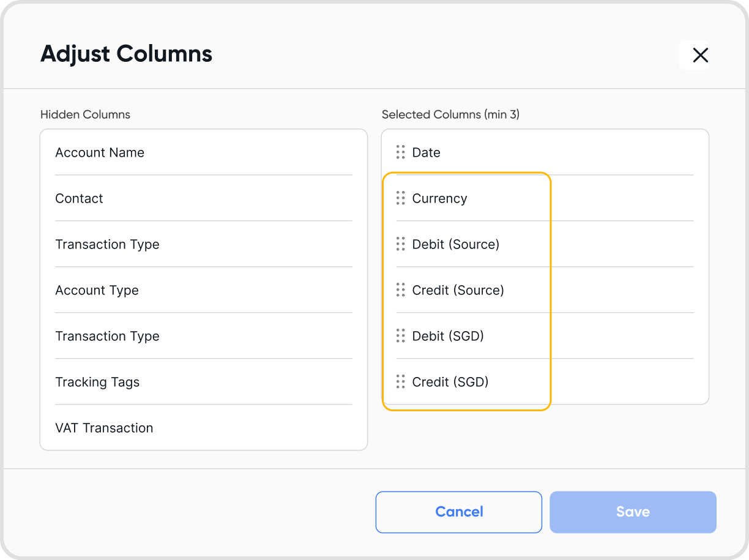The image size is (749, 560).
Task: Click the Credit (Source) column label
Action: pos(458,290)
